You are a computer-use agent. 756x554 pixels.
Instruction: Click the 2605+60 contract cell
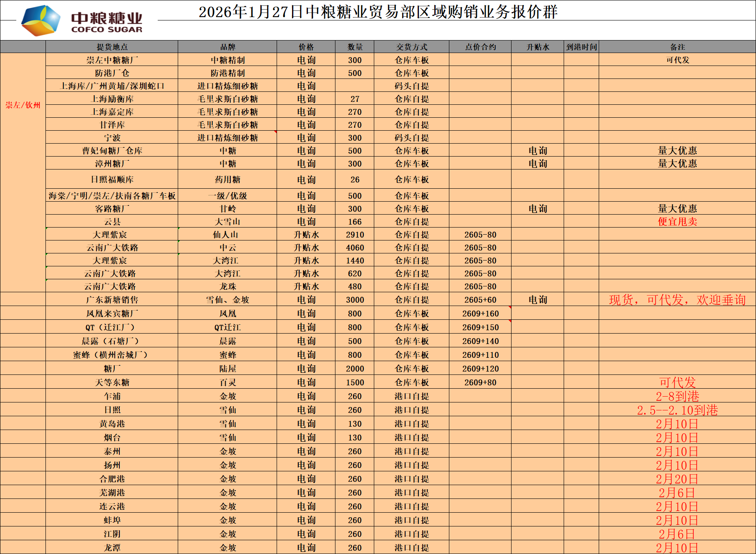[480, 300]
